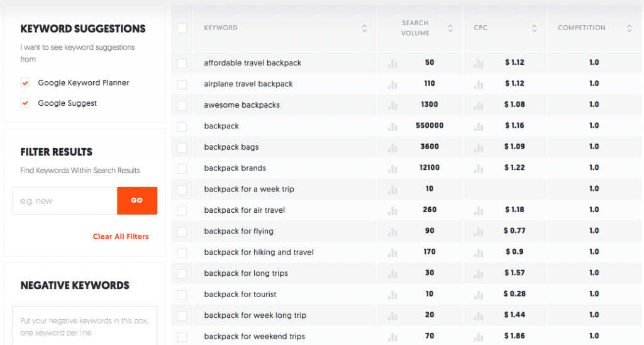Show search volume chart for airplane travel backpack

coord(392,84)
